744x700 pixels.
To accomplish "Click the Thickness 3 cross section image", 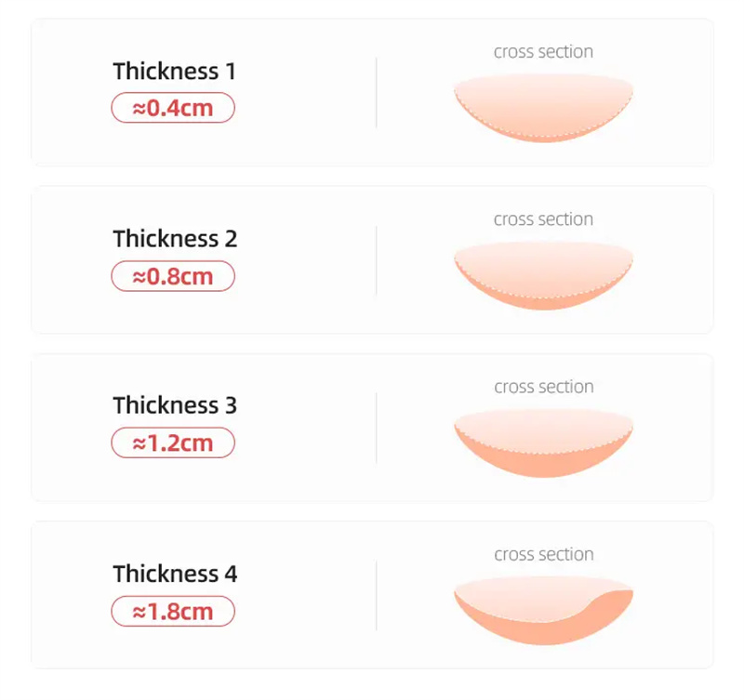I will 543,442.
